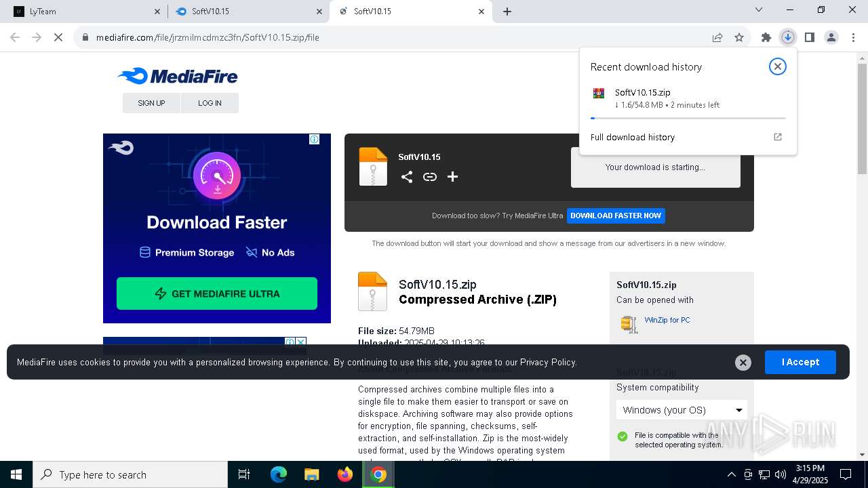Screen dimensions: 868x488
Task: Click the MediaFire logo
Action: [178, 76]
